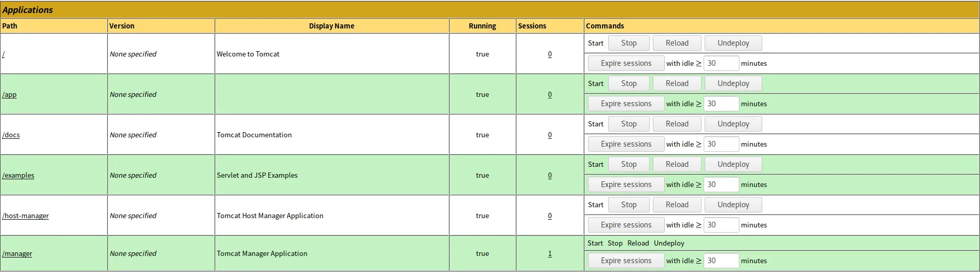Undeploy the root Welcome to Tomcat app
The image size is (980, 272).
pos(733,43)
